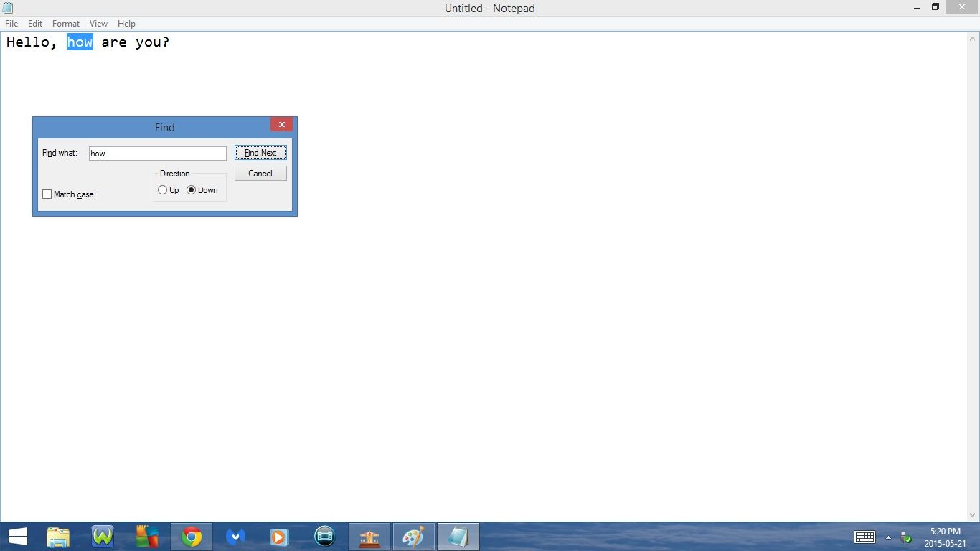
Task: Open Paint from the taskbar
Action: click(413, 536)
